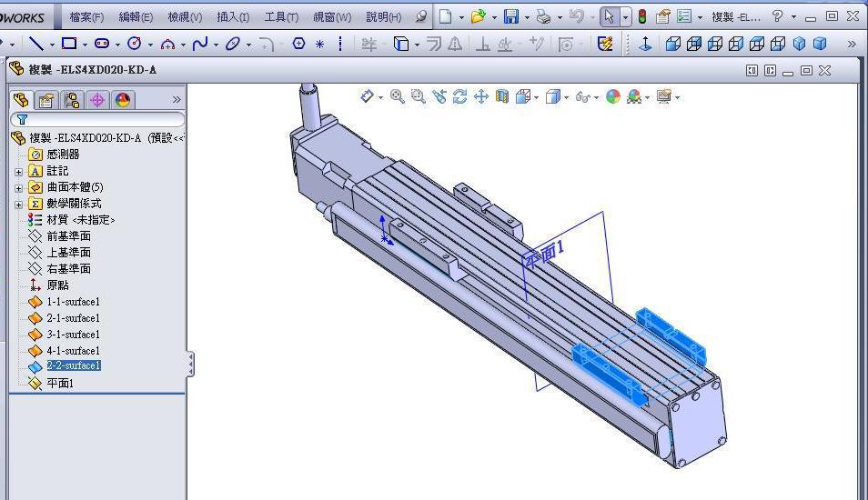Toggle the Section View icon
868x500 pixels.
coord(501,96)
